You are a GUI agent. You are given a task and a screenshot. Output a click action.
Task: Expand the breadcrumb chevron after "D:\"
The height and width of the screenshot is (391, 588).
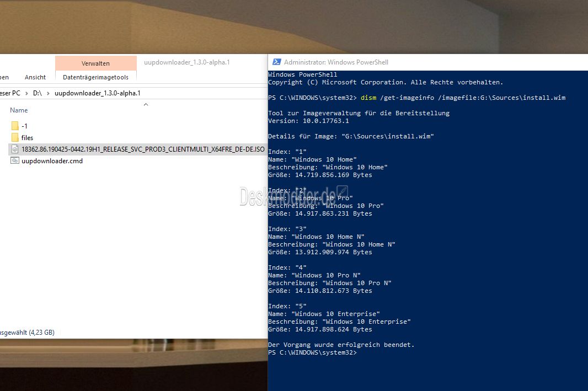coord(48,93)
